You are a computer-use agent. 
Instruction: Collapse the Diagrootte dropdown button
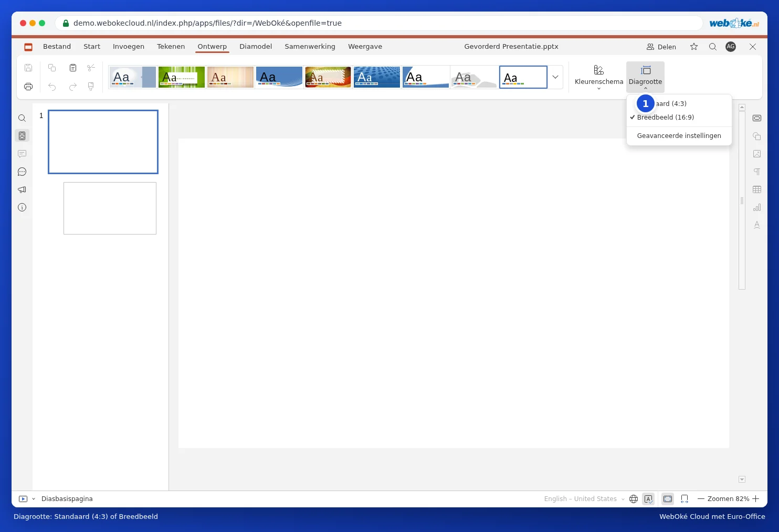645,77
